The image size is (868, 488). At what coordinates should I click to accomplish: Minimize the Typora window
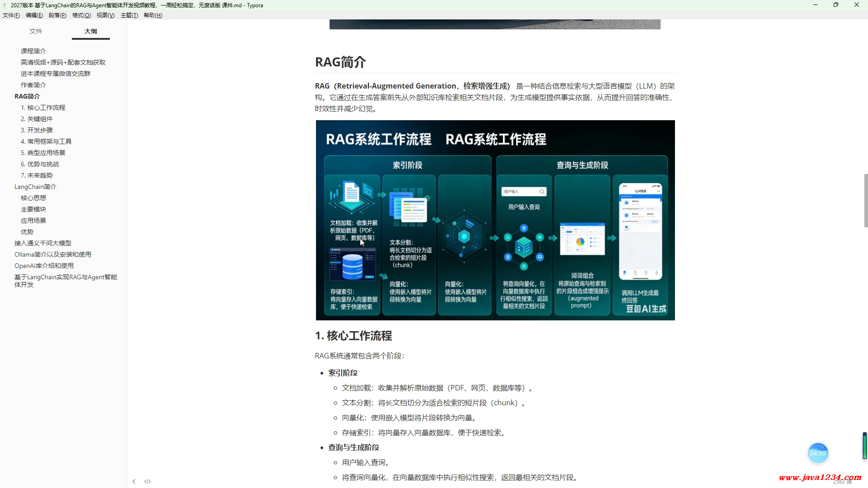tap(816, 5)
